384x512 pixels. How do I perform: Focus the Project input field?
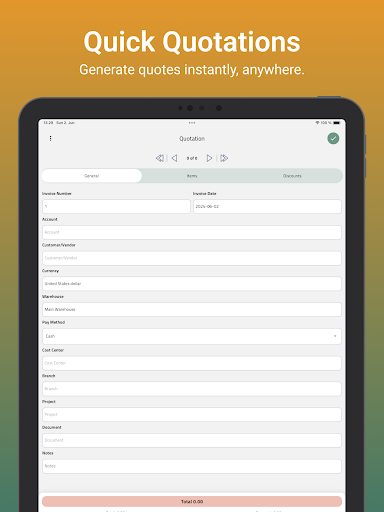point(192,414)
